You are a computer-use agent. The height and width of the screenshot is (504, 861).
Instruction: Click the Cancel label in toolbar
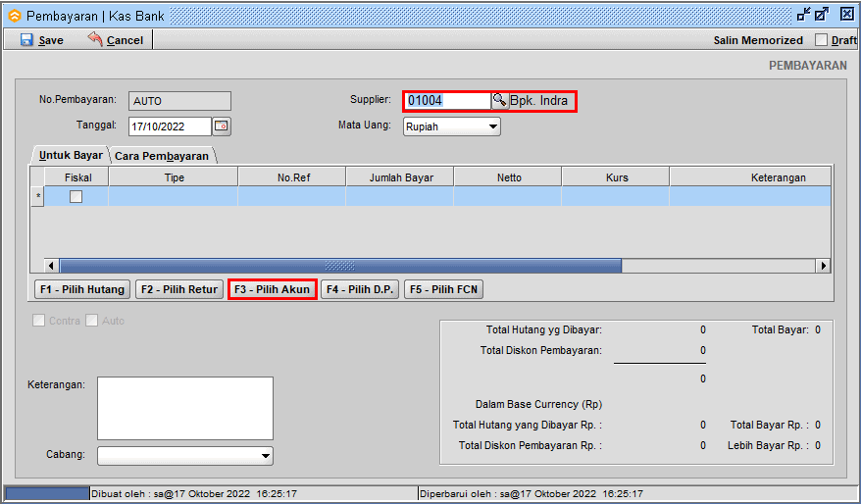[125, 40]
